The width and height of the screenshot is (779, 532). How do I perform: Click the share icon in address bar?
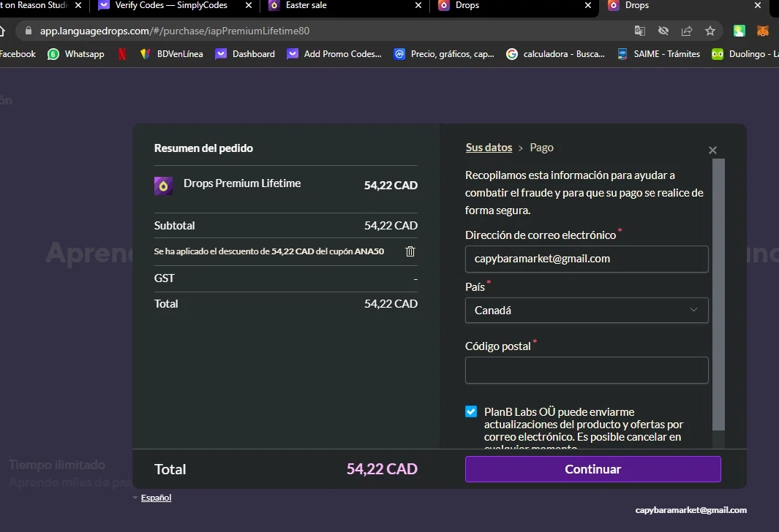687,31
